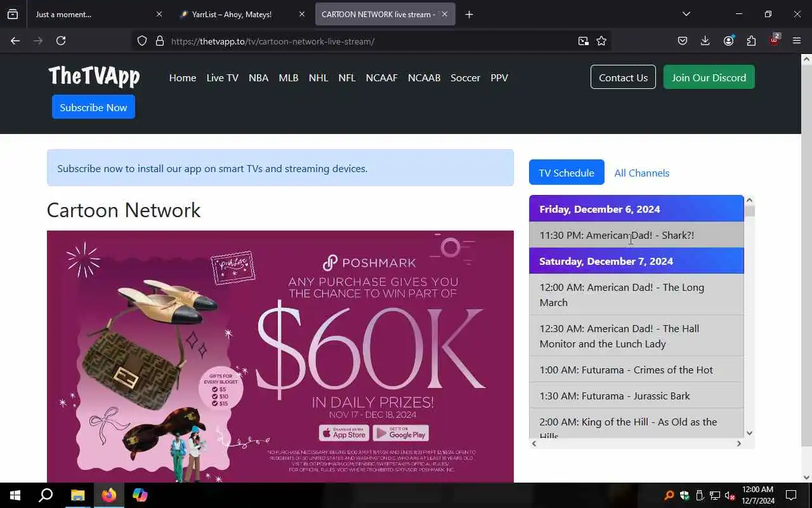Click the Join Our Discord button
The width and height of the screenshot is (812, 508).
pos(709,77)
